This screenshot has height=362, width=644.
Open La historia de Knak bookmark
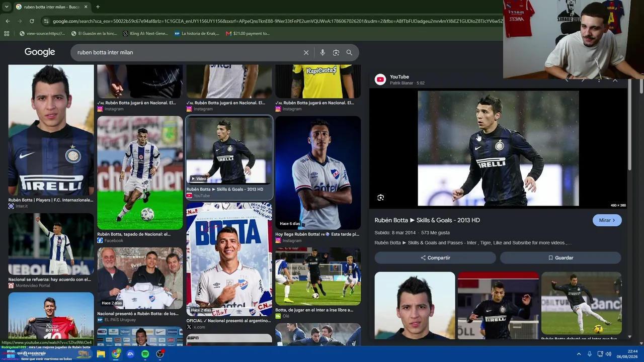click(197, 34)
